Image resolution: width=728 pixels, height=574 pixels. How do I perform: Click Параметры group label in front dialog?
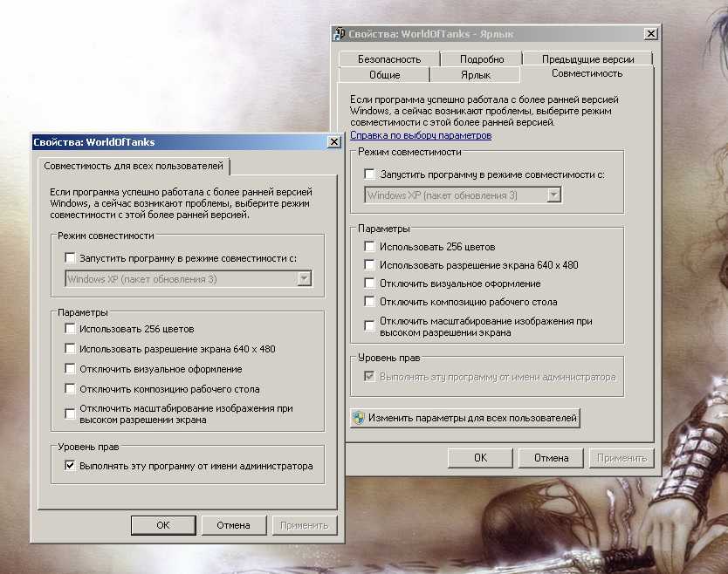pos(83,312)
